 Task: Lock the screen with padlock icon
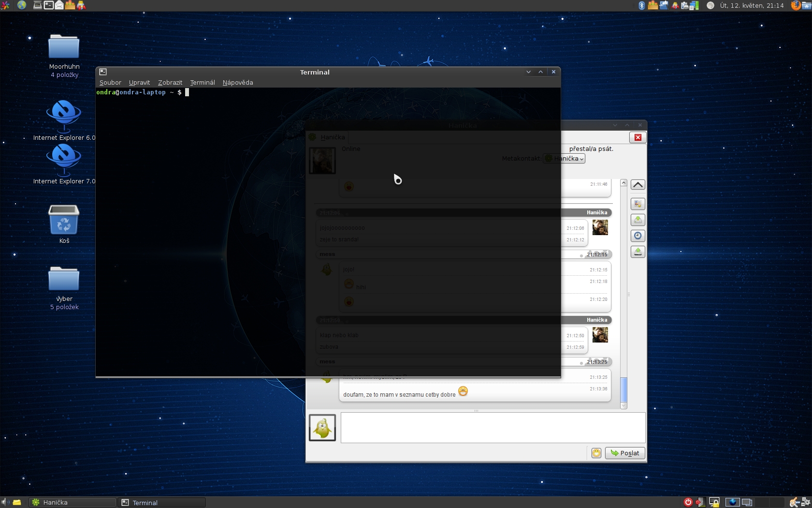714,502
